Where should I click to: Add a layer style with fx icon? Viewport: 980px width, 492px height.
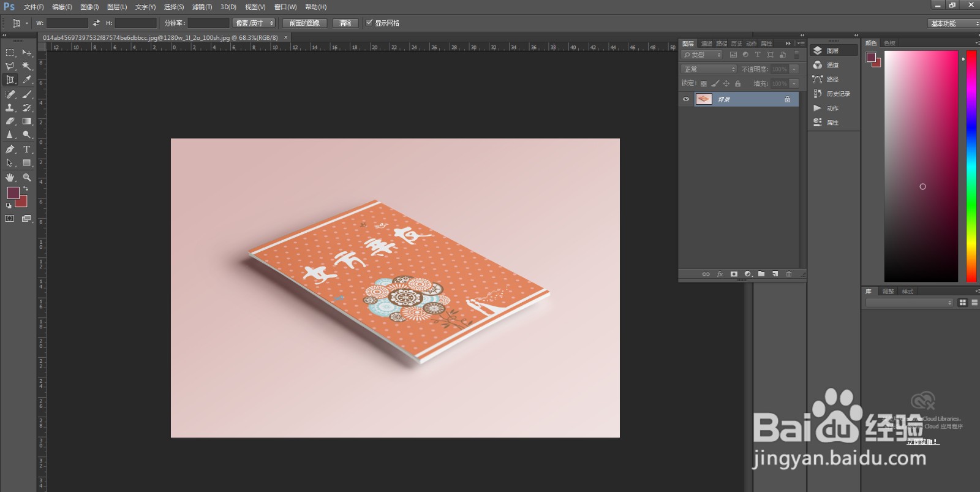point(720,274)
